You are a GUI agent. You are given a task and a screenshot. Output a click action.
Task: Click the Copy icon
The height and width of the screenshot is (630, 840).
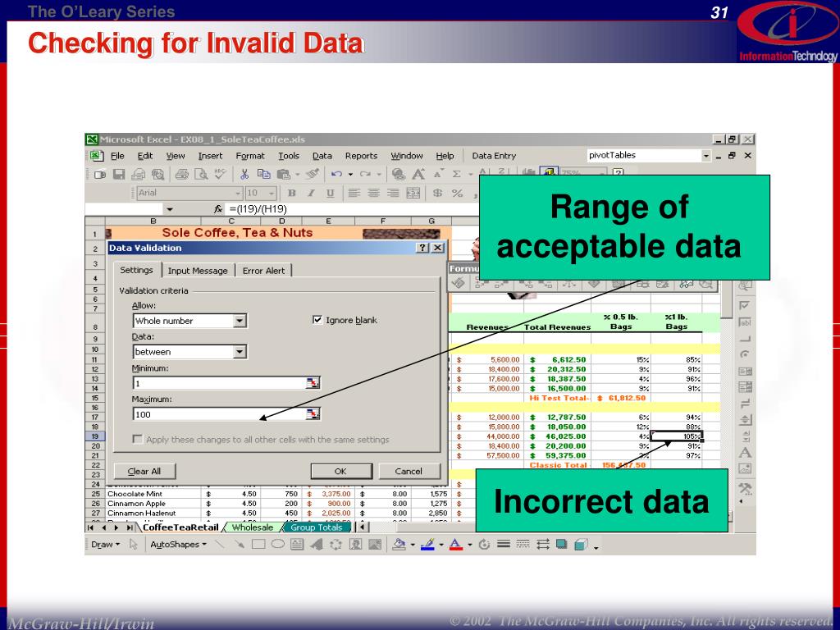(x=263, y=174)
